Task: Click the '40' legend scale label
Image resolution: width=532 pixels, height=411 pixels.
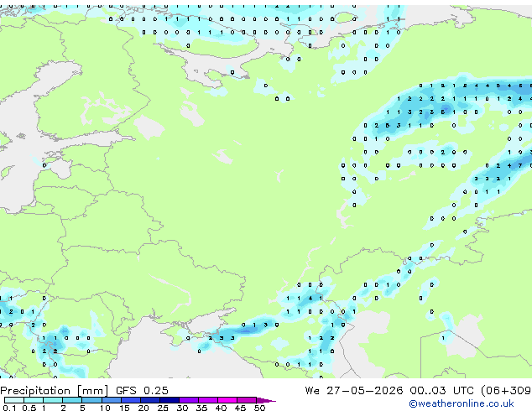Action: pos(221,408)
